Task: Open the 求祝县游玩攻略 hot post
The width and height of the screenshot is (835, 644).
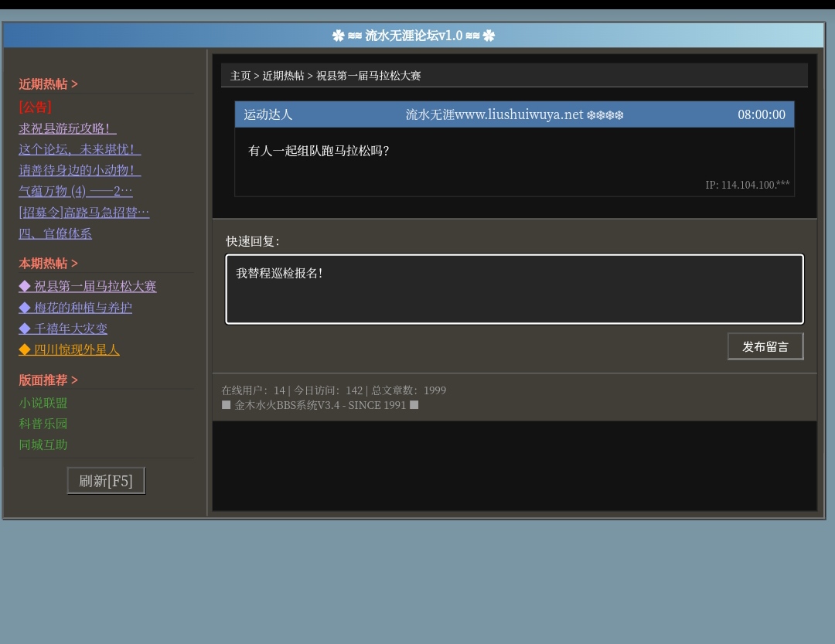Action: [67, 128]
